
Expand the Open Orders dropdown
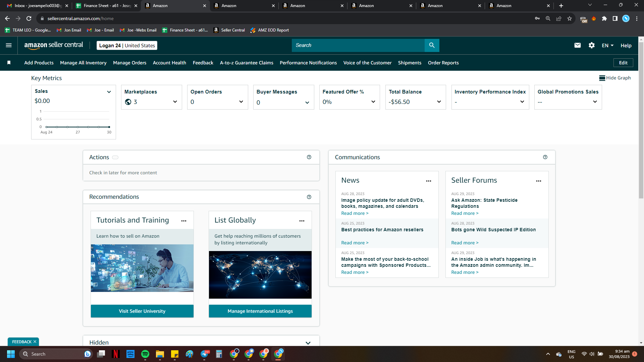pyautogui.click(x=241, y=102)
